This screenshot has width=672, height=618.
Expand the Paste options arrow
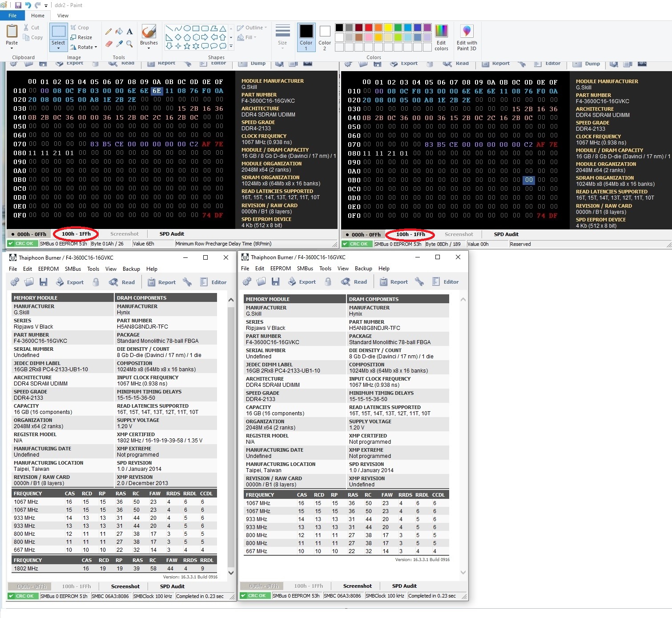[12, 48]
